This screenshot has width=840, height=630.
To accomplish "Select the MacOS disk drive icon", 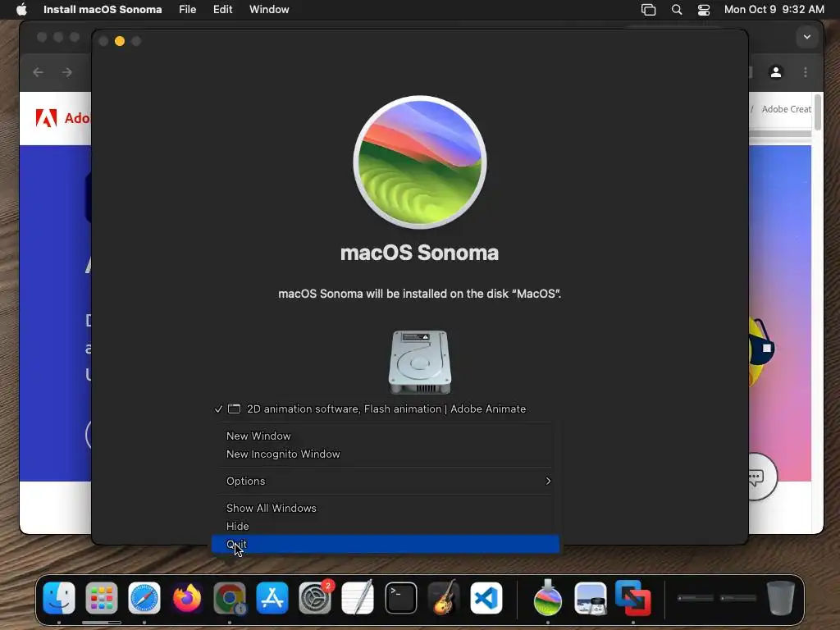I will pos(419,362).
